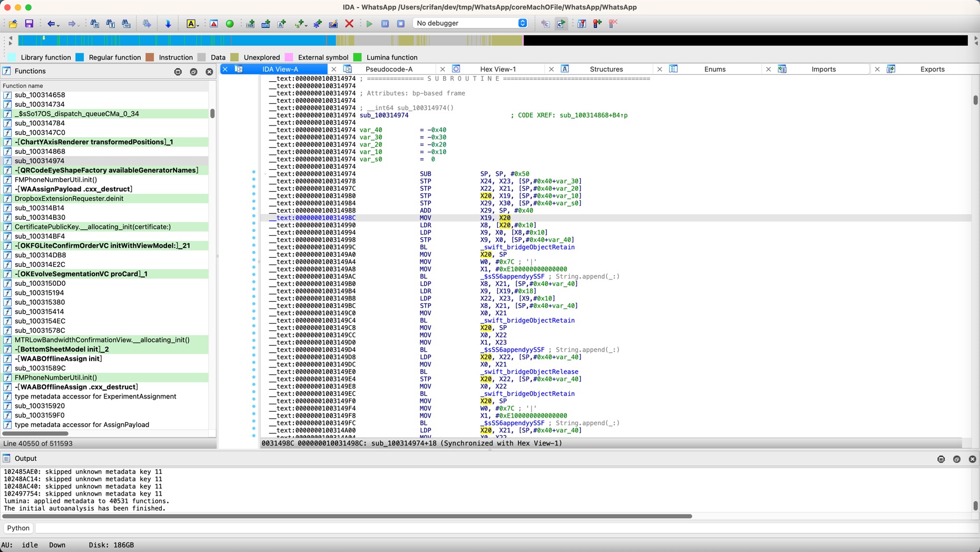Image resolution: width=980 pixels, height=552 pixels.
Task: Save the database with the floppy icon
Action: point(29,24)
